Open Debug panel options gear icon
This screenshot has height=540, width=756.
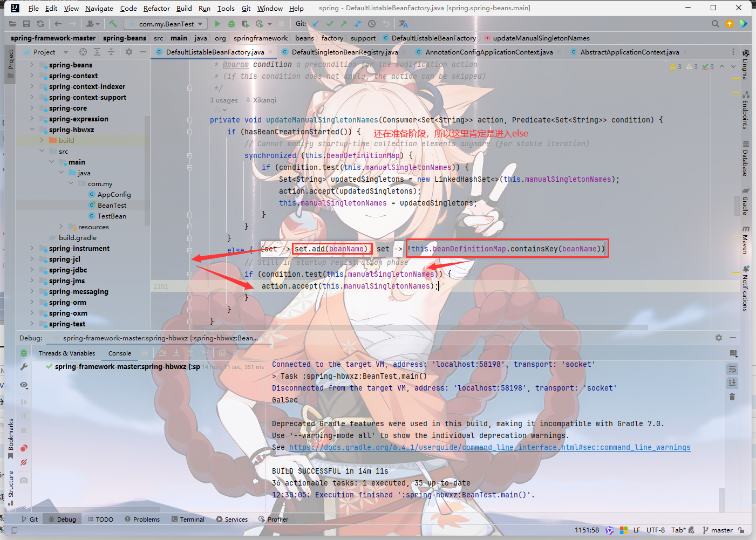tap(719, 338)
